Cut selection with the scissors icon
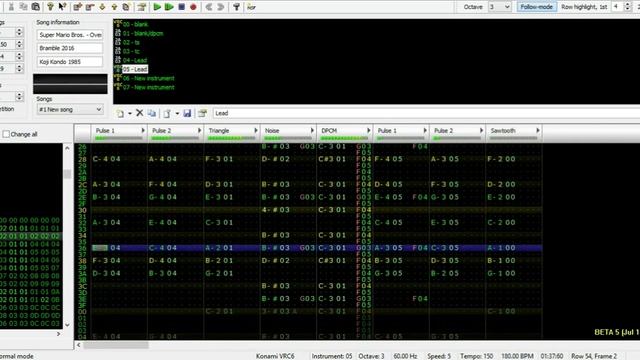640x360 pixels. pyautogui.click(x=11, y=7)
